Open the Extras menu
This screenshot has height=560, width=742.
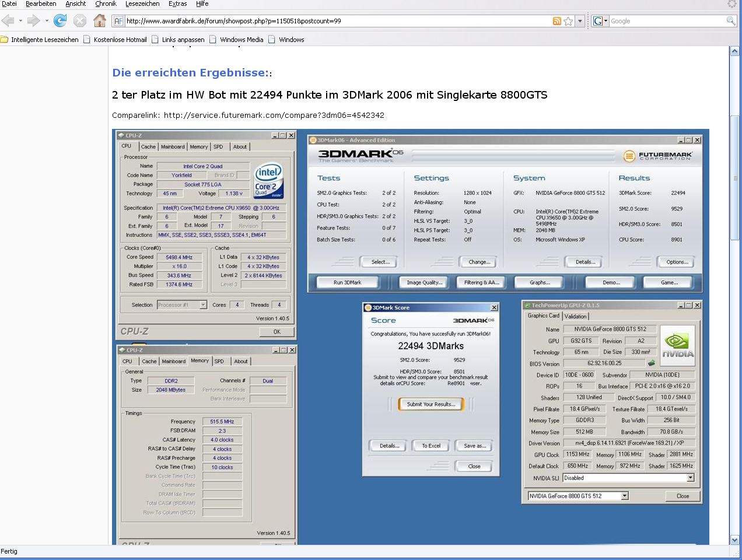click(x=178, y=3)
